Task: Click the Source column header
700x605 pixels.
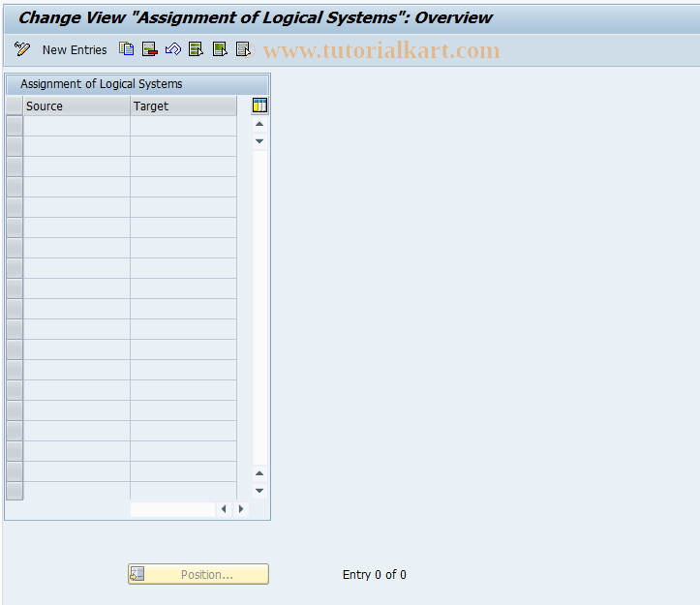Action: click(76, 106)
